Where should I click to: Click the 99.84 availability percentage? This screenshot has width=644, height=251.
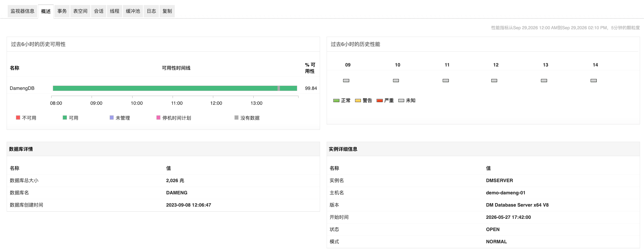pyautogui.click(x=311, y=88)
